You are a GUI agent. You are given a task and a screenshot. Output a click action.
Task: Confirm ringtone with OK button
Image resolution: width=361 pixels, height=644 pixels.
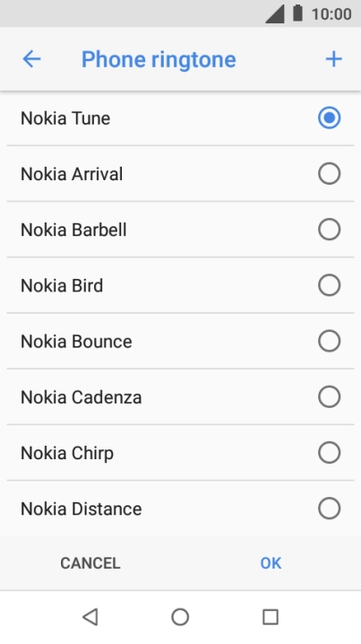(271, 563)
